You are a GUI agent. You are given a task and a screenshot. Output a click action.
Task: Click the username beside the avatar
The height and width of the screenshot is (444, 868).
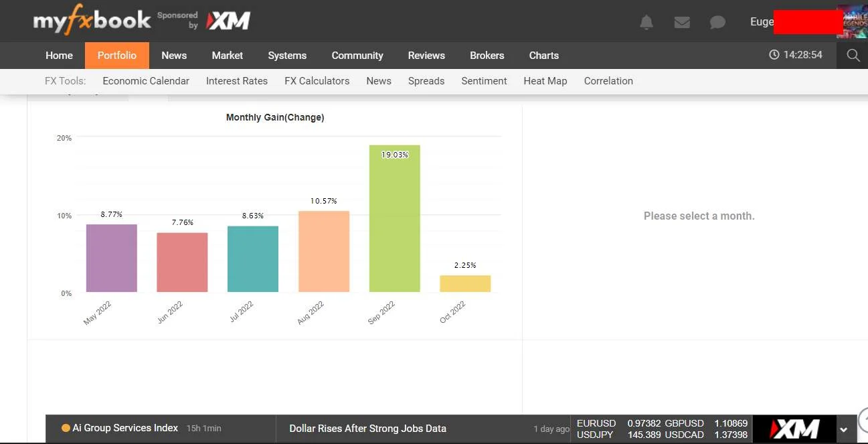[762, 21]
